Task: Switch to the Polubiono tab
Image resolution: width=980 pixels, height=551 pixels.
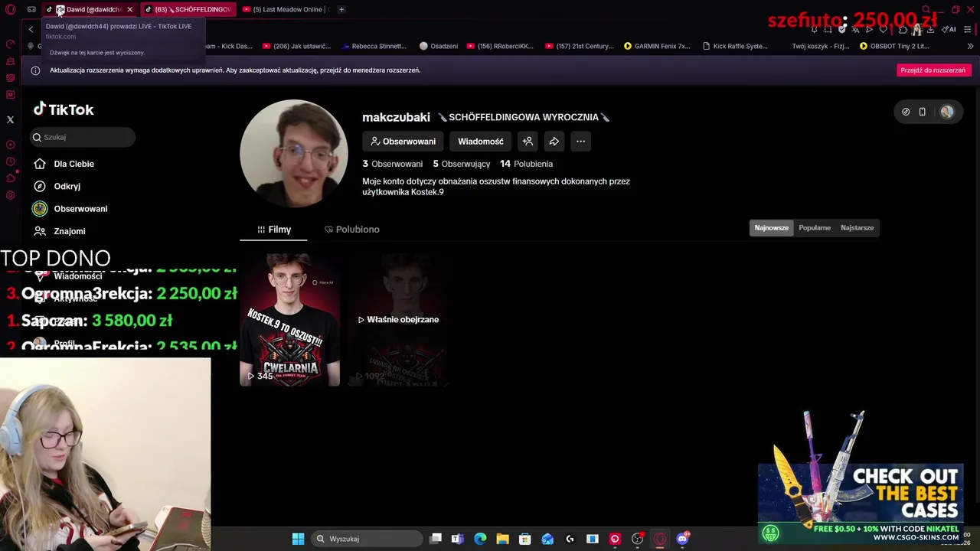Action: [351, 230]
